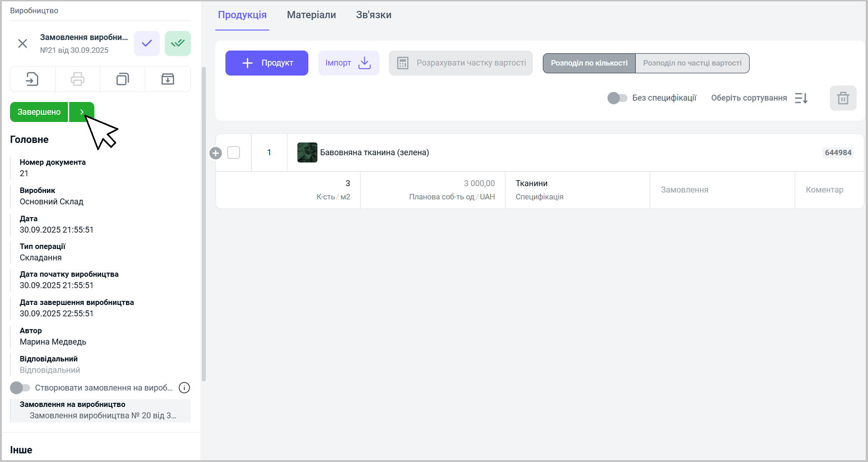Expand the product row with plus icon
Screen dimensions: 868x462
tap(216, 153)
